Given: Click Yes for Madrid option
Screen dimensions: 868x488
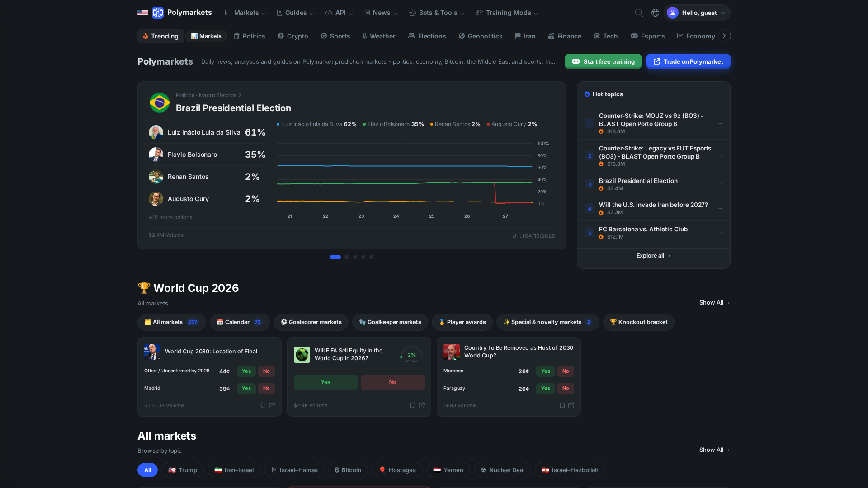Looking at the screenshot, I should (246, 389).
